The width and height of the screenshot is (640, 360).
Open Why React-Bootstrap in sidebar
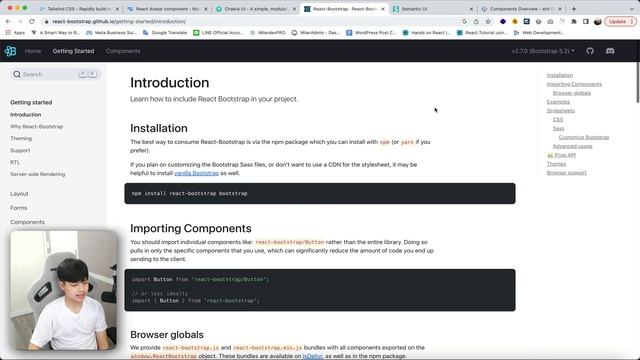tap(36, 127)
